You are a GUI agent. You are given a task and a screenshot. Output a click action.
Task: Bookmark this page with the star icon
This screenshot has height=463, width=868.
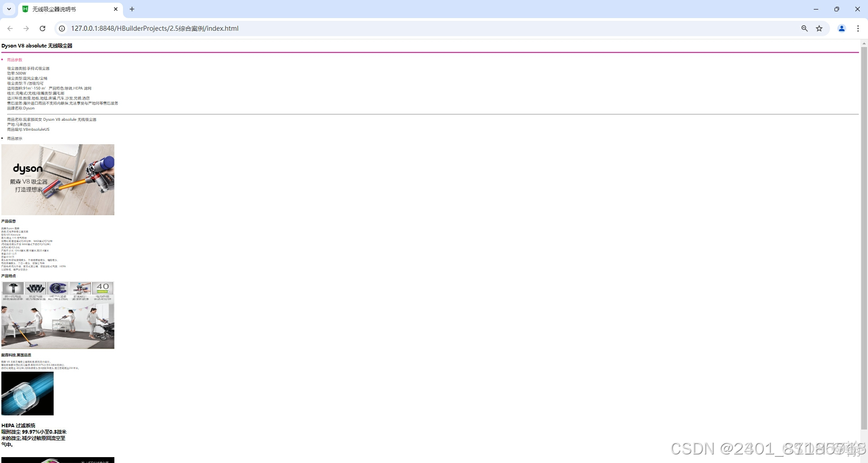tap(819, 28)
